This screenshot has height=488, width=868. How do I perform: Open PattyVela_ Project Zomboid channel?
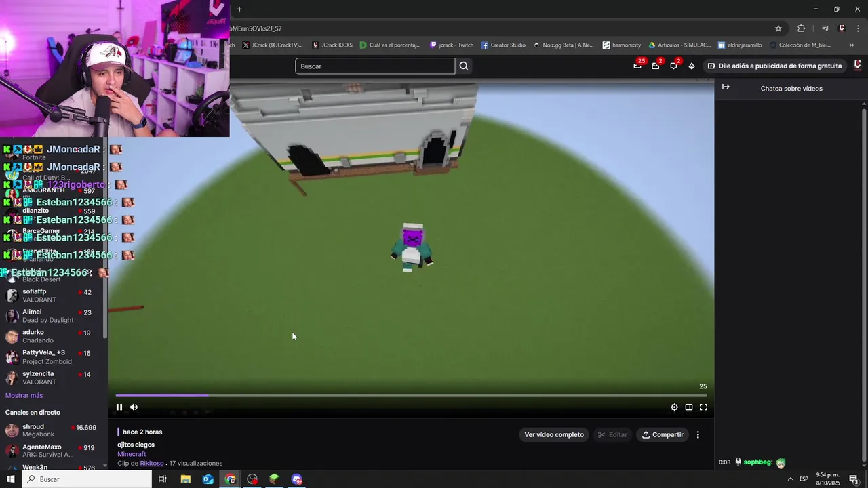pyautogui.click(x=53, y=357)
